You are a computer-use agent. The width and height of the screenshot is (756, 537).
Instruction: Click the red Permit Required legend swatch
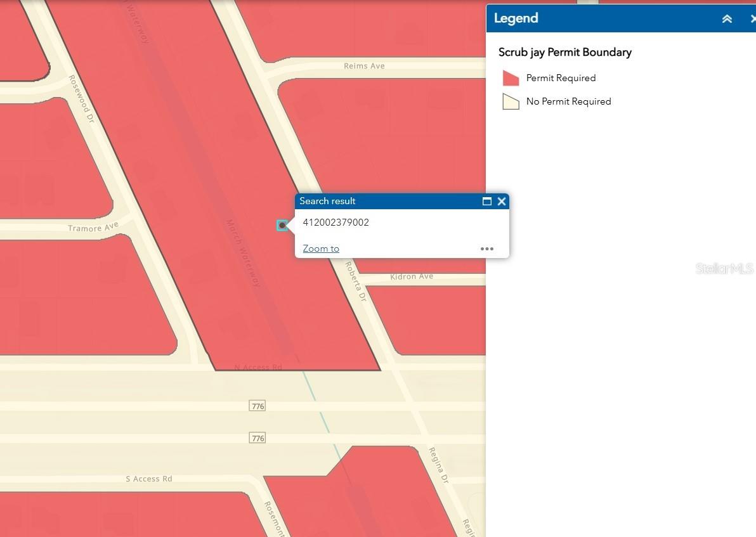(x=511, y=78)
